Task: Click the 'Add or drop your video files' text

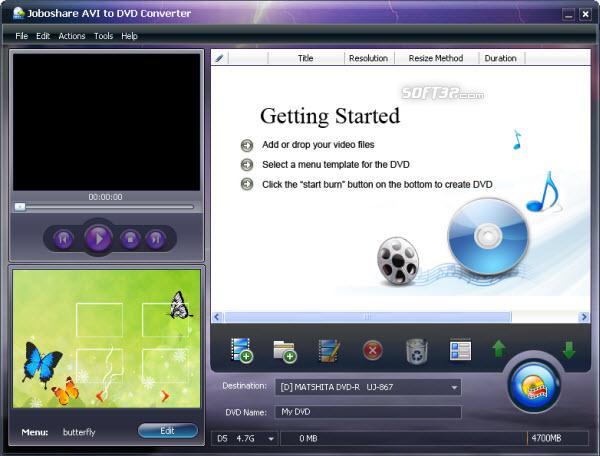Action: pyautogui.click(x=318, y=145)
